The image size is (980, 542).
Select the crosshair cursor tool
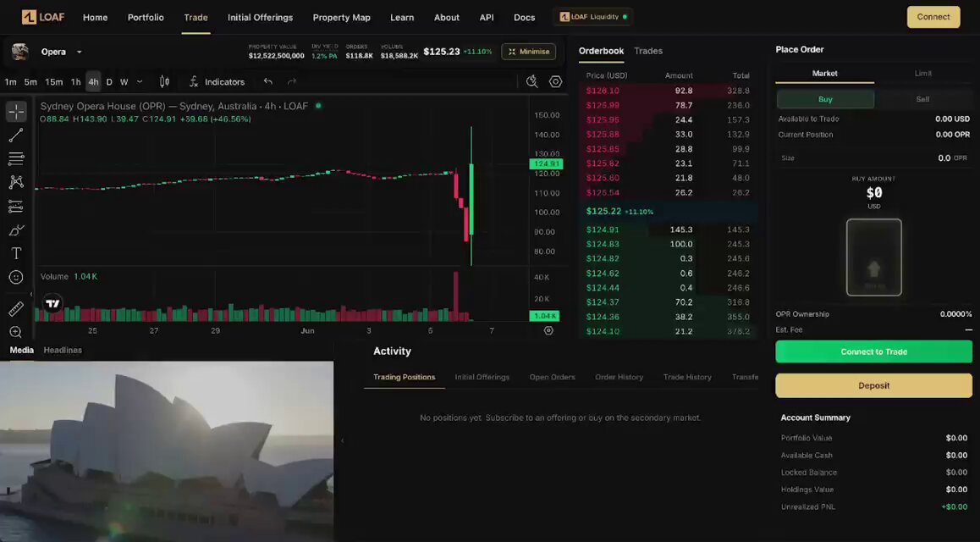tap(16, 111)
